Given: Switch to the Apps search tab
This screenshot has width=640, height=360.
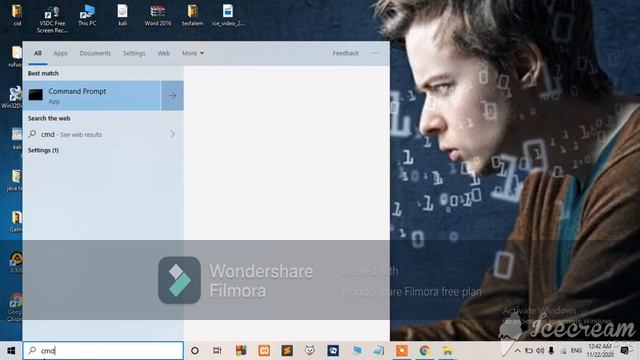Looking at the screenshot, I should [60, 53].
